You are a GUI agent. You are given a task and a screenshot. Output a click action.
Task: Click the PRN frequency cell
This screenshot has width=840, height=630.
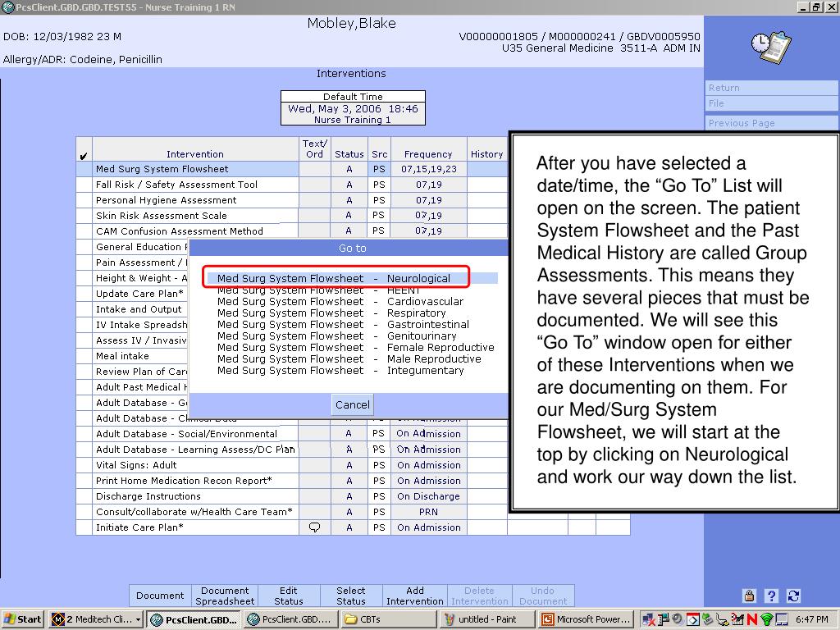click(x=428, y=512)
